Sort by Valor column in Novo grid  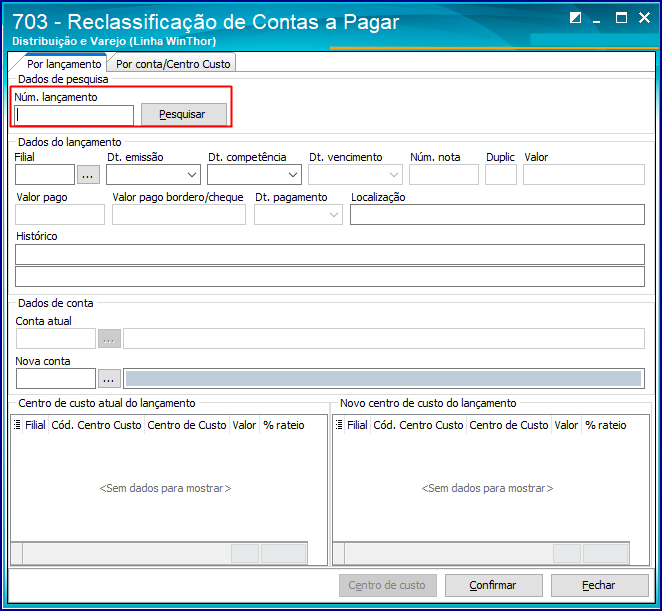coord(567,425)
